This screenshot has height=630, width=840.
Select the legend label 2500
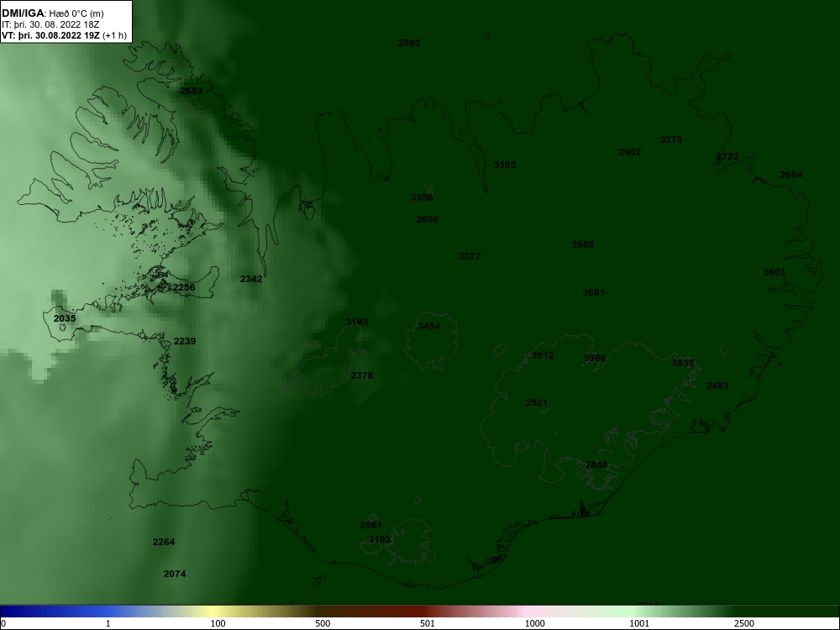click(x=744, y=623)
